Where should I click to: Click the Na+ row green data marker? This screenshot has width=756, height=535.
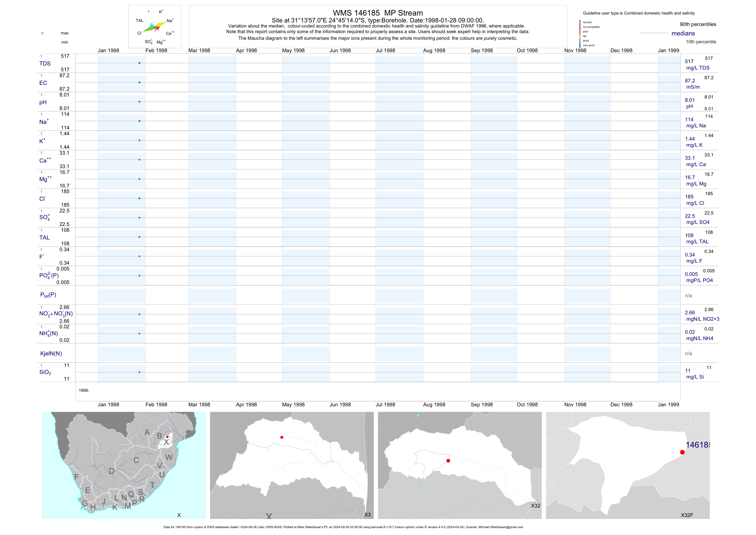click(x=140, y=121)
